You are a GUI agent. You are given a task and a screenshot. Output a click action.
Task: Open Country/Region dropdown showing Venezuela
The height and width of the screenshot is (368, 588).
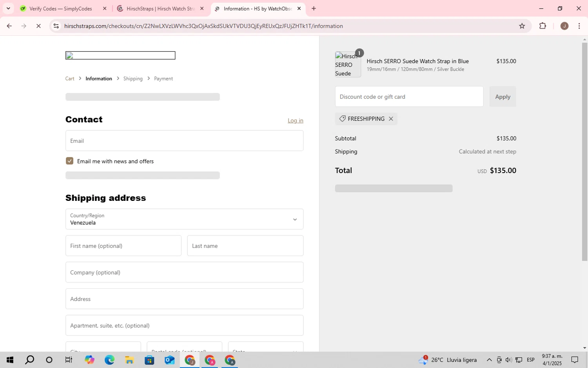click(x=184, y=219)
